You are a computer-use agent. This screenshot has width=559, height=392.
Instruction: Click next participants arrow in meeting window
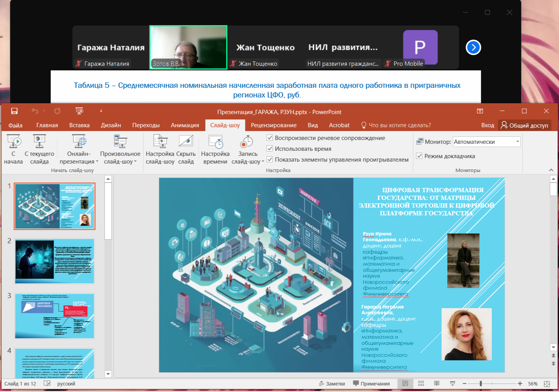tap(473, 47)
